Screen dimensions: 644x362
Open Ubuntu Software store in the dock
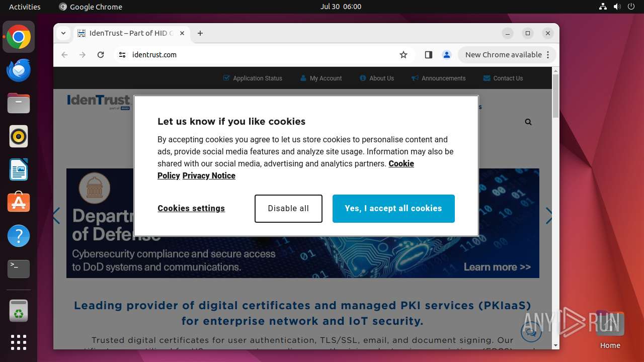[x=19, y=203]
